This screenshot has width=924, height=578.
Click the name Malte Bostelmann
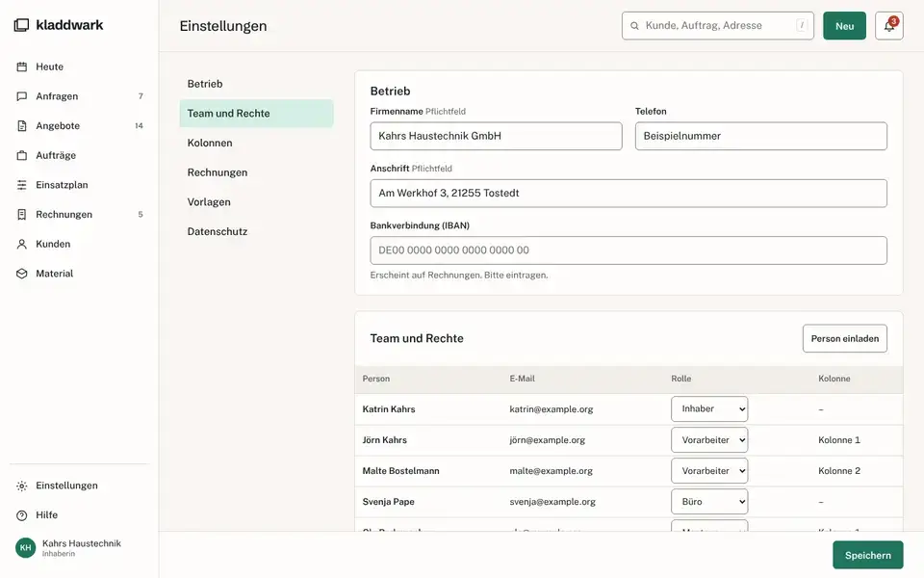click(x=400, y=471)
